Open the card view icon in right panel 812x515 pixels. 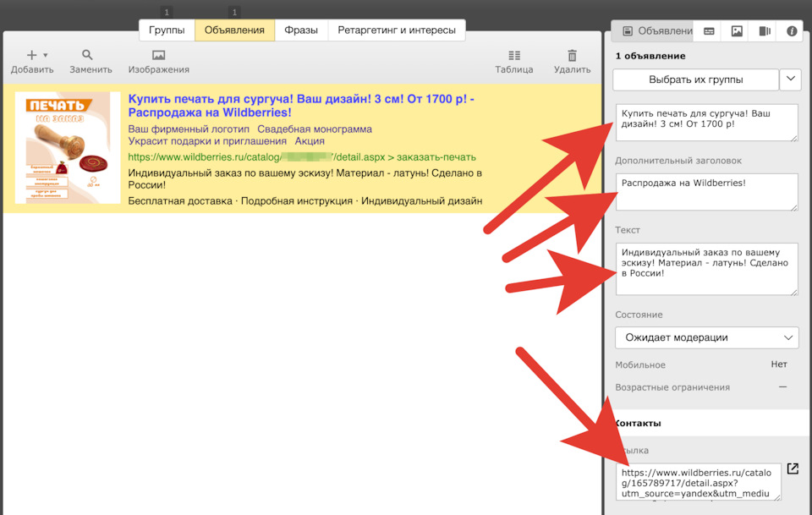point(709,31)
